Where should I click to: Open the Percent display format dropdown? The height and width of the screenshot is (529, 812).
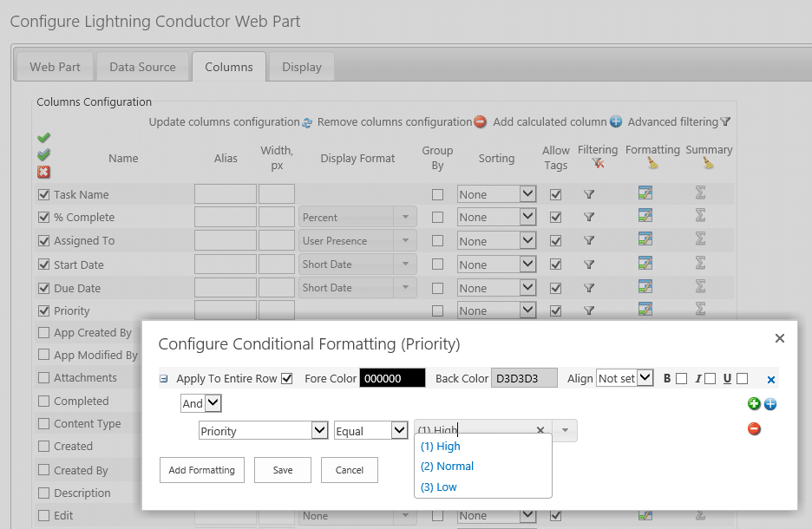pyautogui.click(x=357, y=217)
